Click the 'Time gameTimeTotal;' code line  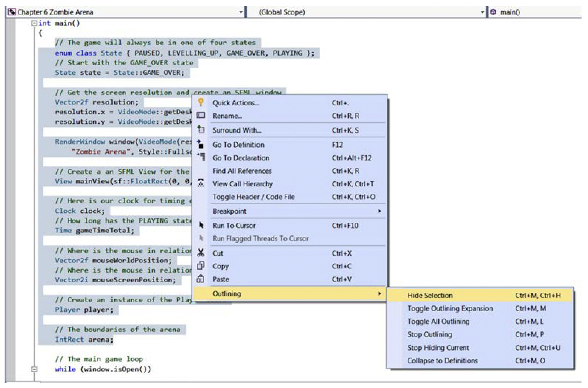coord(94,230)
